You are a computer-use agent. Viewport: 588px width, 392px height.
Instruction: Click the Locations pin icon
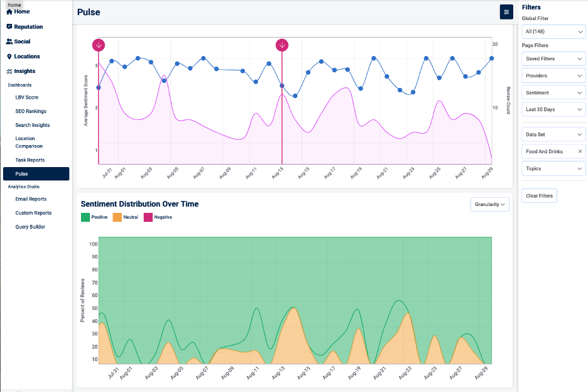(x=9, y=57)
